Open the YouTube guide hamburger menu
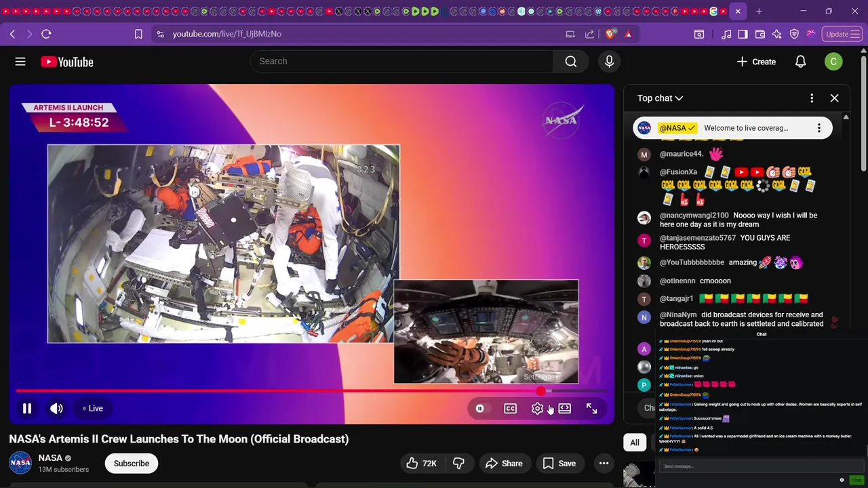This screenshot has height=488, width=868. pos(20,62)
